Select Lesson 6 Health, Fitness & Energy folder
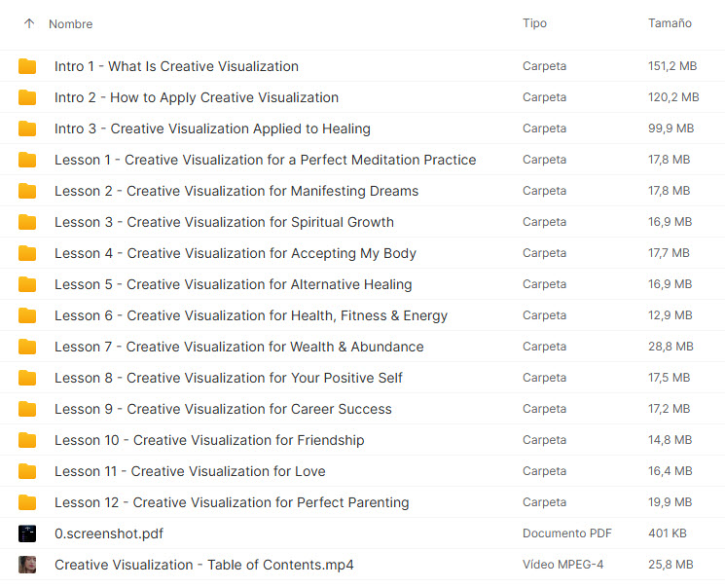725x588 pixels. pos(251,315)
